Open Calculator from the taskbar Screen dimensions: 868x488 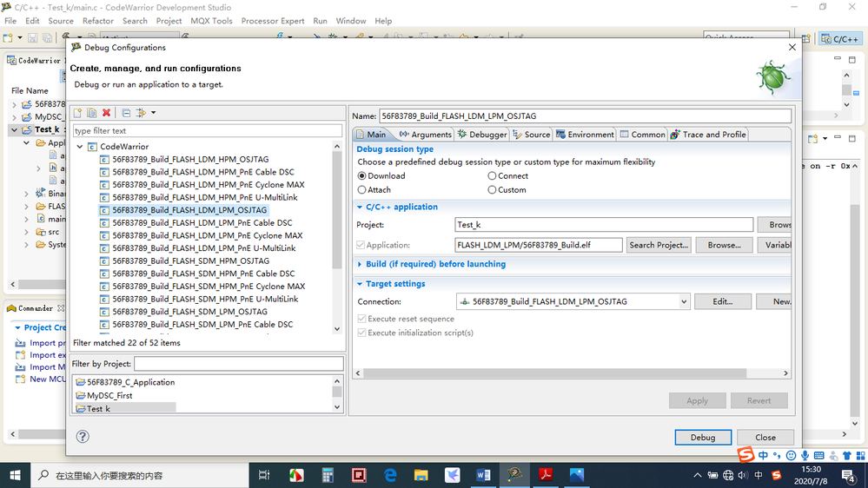[328, 475]
